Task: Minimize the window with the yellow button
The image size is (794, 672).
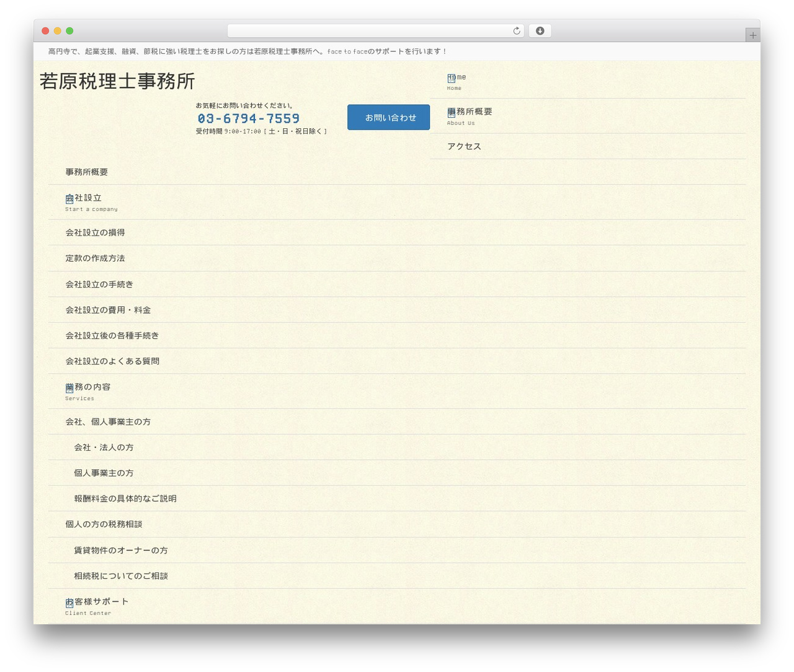Action: tap(58, 31)
